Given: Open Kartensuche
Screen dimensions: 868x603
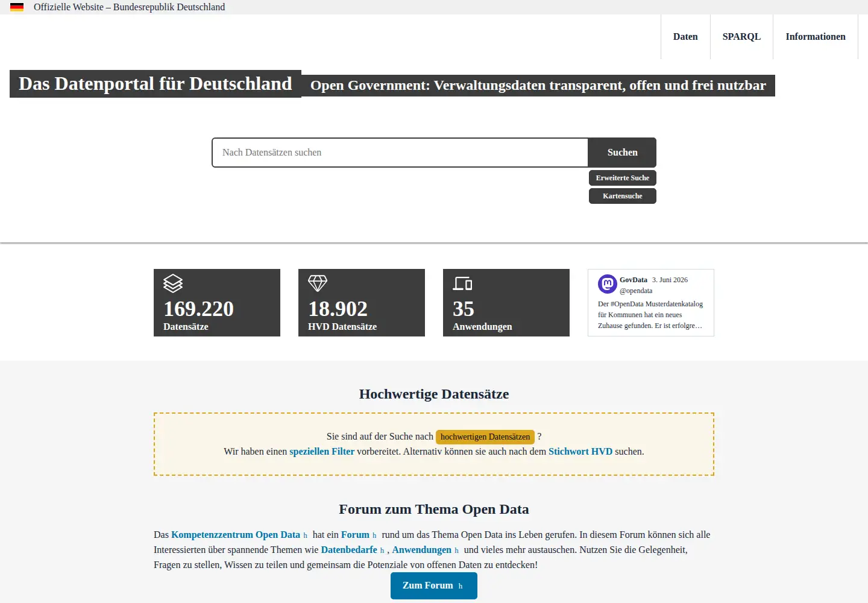Looking at the screenshot, I should tap(623, 196).
